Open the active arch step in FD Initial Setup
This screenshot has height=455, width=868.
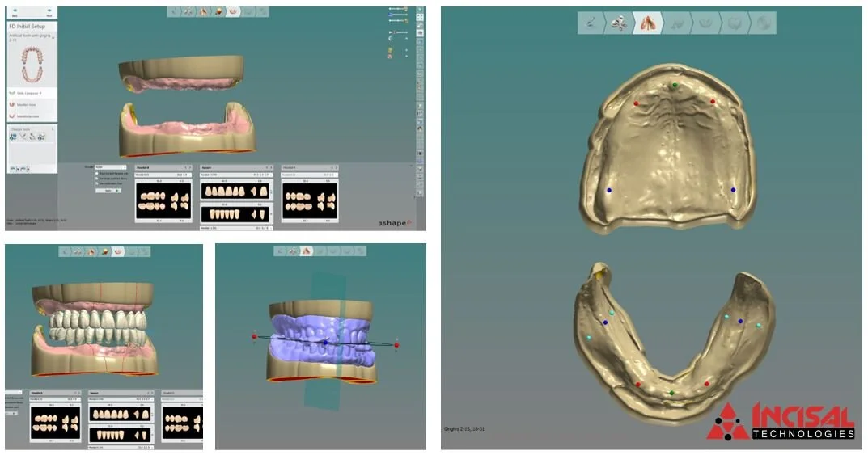point(233,11)
